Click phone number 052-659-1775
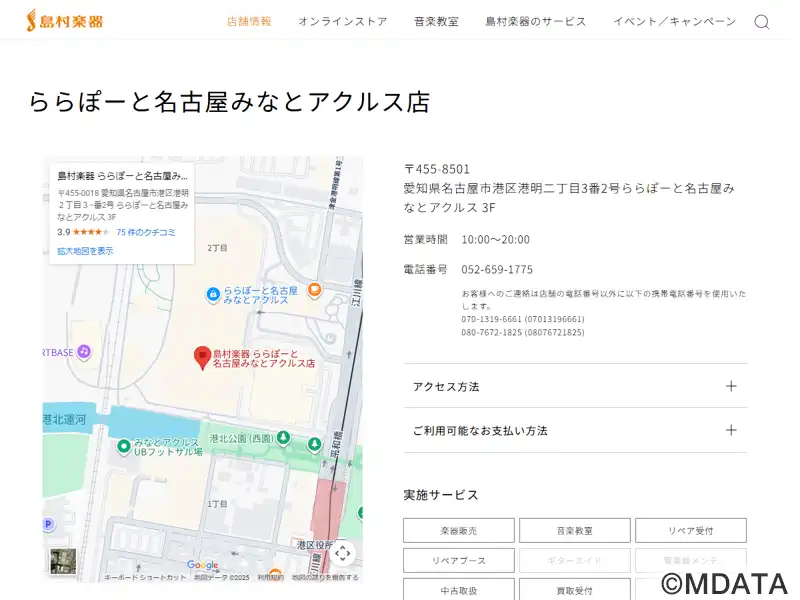The width and height of the screenshot is (800, 600). point(497,269)
